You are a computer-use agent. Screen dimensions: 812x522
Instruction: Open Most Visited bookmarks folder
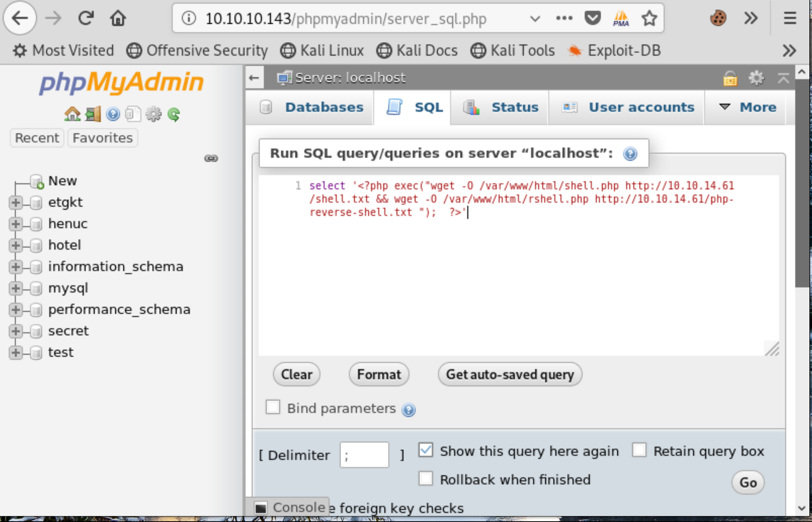[63, 50]
